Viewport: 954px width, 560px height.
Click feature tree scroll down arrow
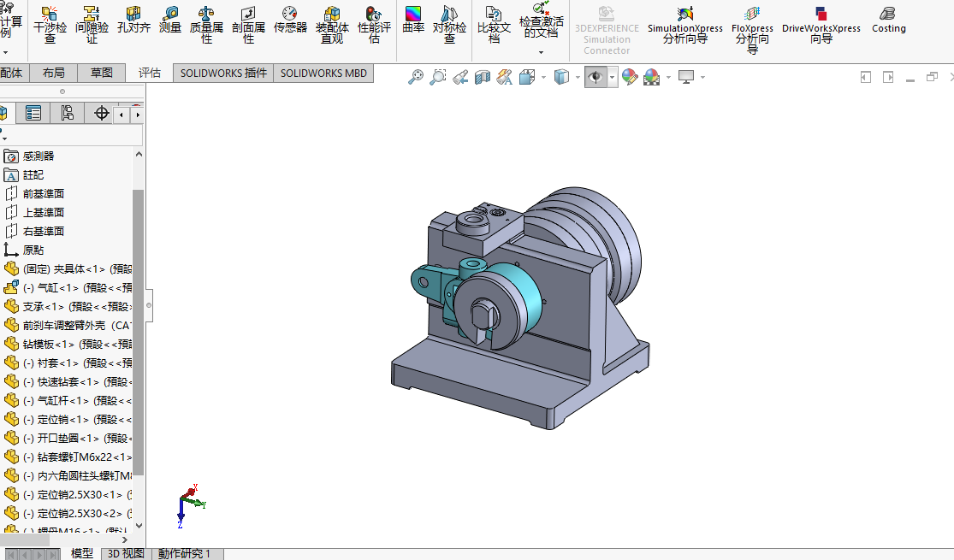(x=139, y=526)
